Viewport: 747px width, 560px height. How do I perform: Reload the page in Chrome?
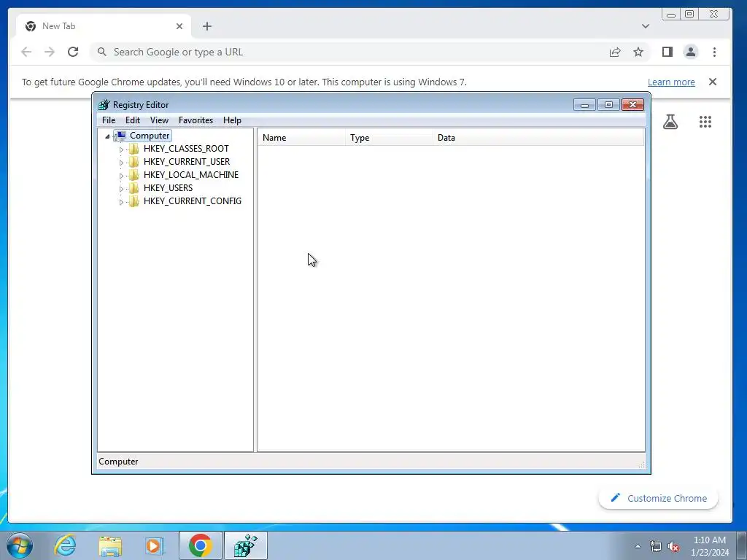[73, 52]
